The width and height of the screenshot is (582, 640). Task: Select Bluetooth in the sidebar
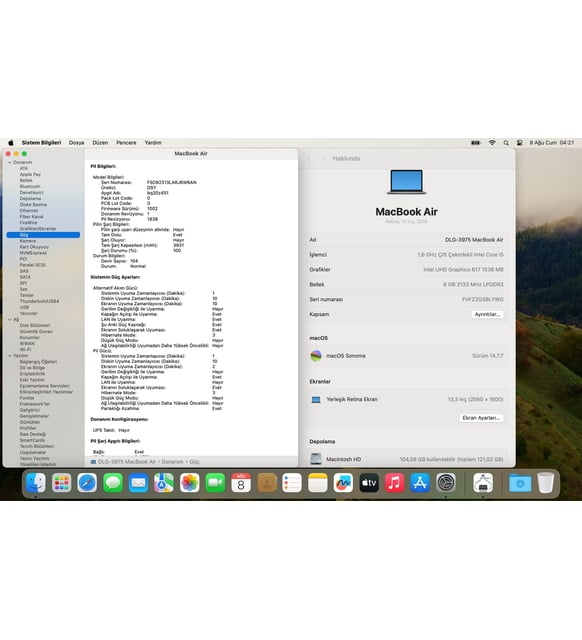30,187
